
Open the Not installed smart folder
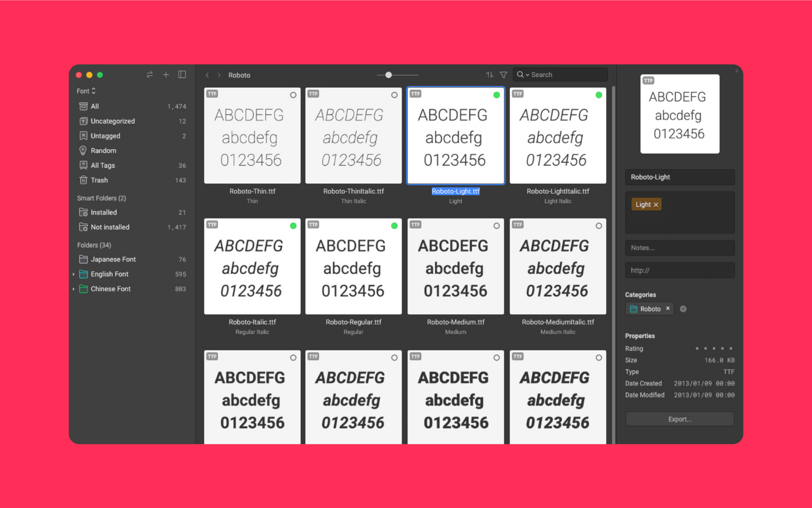pyautogui.click(x=132, y=227)
